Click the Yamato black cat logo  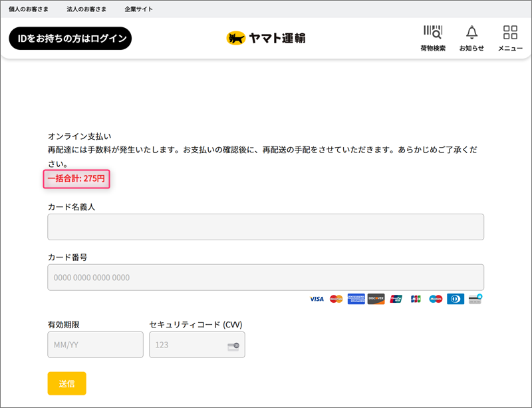236,38
